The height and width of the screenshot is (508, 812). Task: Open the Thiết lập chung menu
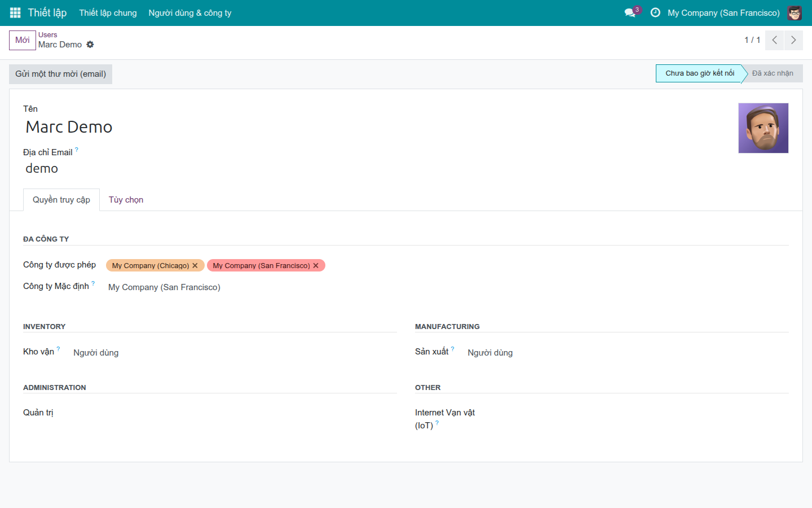pos(108,13)
